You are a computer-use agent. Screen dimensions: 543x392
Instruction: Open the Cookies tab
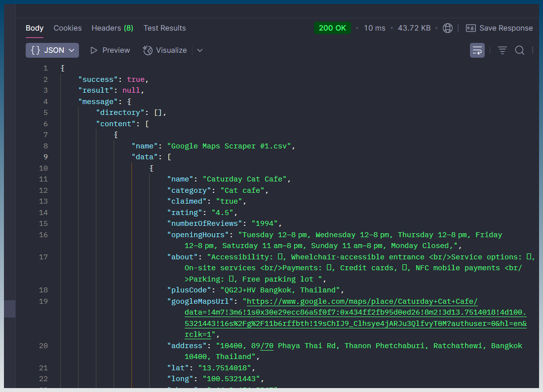pos(68,28)
